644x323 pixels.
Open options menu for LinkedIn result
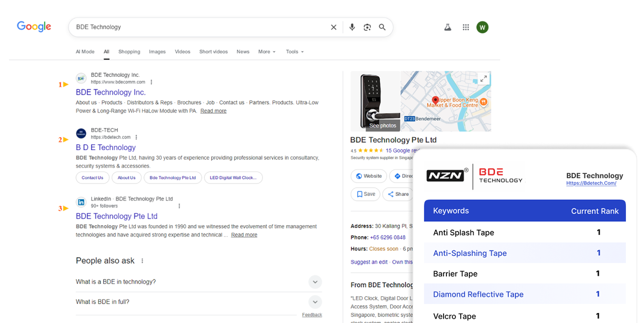point(179,206)
